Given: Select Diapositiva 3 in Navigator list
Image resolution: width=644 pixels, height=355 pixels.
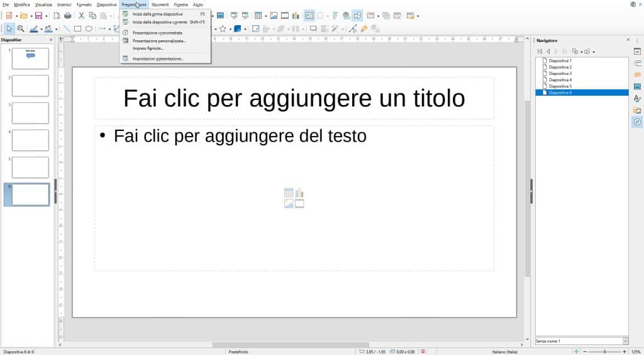Looking at the screenshot, I should pyautogui.click(x=560, y=74).
